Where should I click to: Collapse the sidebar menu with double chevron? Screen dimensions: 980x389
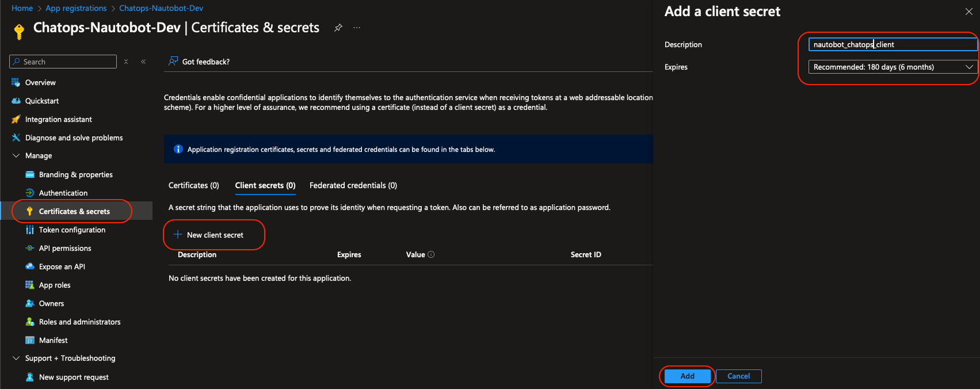coord(143,62)
